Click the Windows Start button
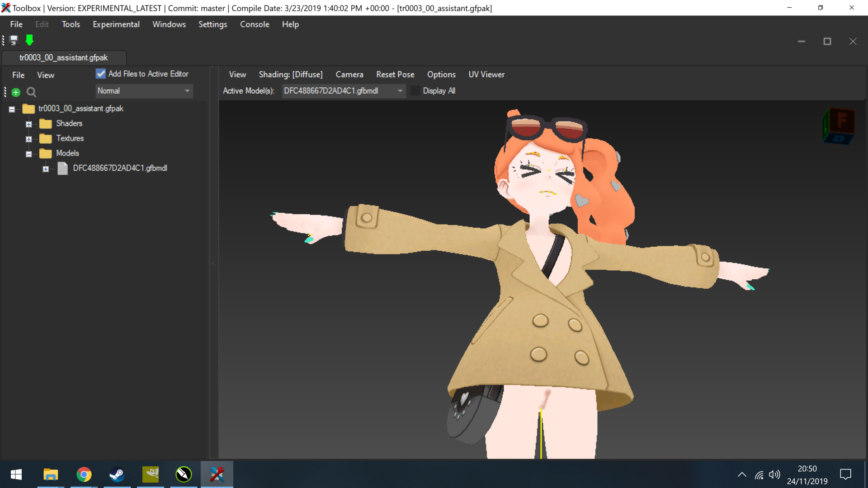Screen dimensions: 868x488 16,474
